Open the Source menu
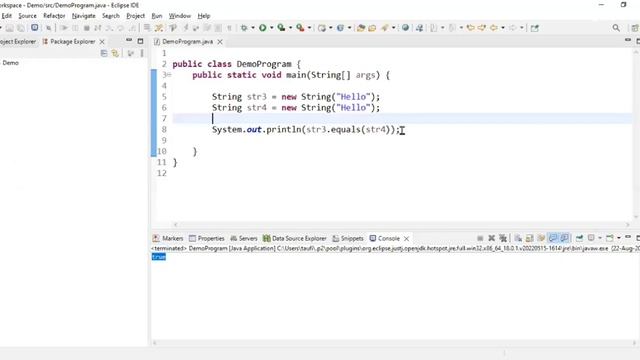Image resolution: width=640 pixels, height=360 pixels. point(27,16)
